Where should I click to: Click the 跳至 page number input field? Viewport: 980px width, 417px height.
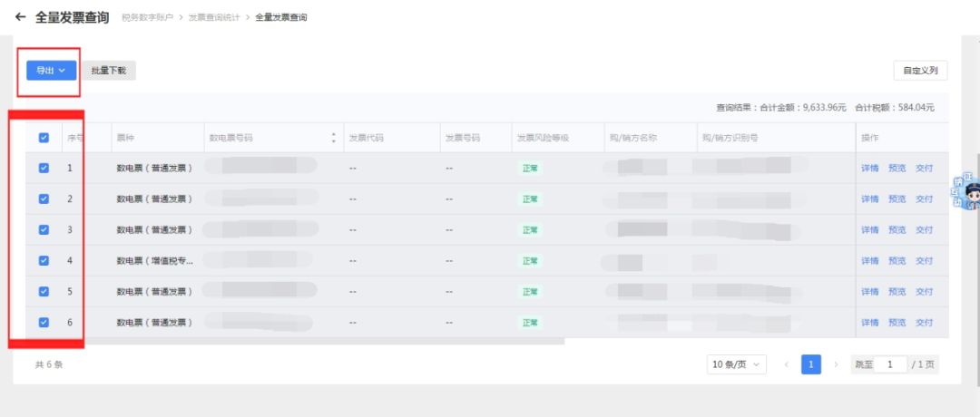[x=889, y=364]
